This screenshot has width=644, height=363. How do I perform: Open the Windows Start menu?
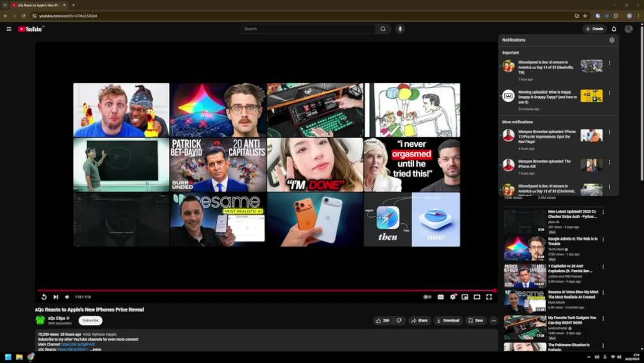(8, 357)
